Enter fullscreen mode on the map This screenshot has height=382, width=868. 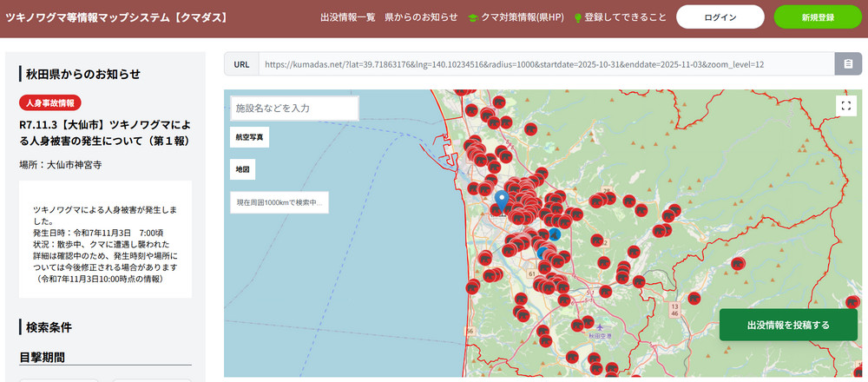coord(846,105)
